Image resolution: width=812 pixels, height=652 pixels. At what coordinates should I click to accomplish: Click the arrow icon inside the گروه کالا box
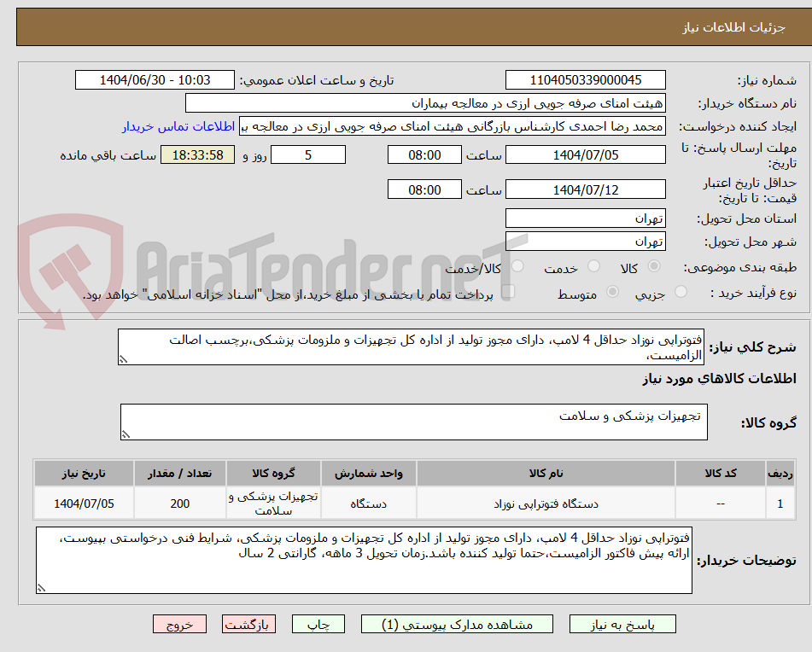click(126, 433)
